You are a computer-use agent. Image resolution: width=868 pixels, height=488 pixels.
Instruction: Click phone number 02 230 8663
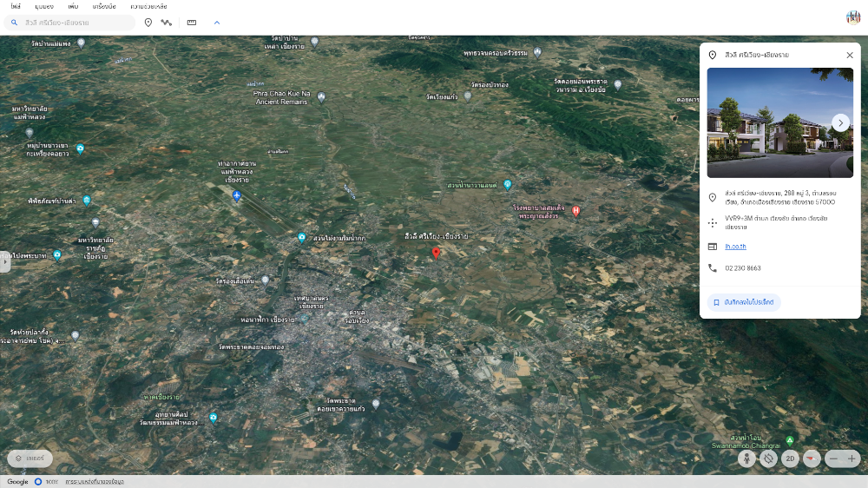tap(743, 268)
